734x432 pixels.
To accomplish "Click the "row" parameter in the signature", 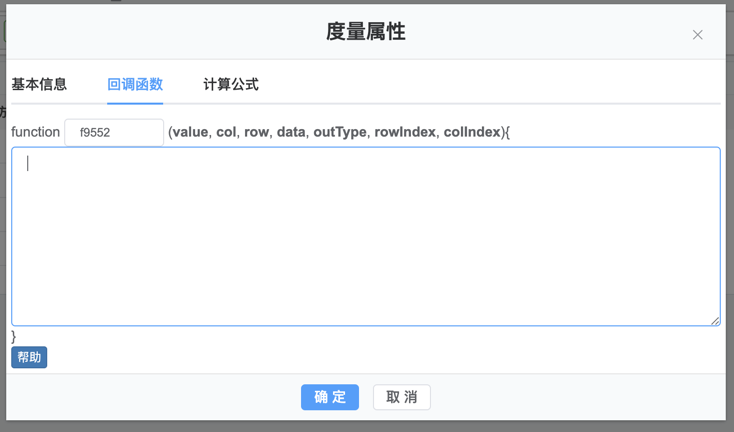I will (256, 132).
